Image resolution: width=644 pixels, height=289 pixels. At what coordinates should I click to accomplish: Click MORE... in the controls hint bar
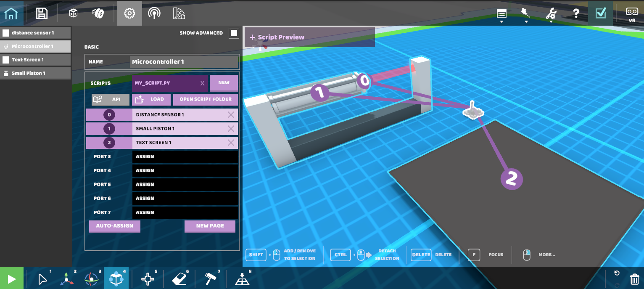click(546, 255)
